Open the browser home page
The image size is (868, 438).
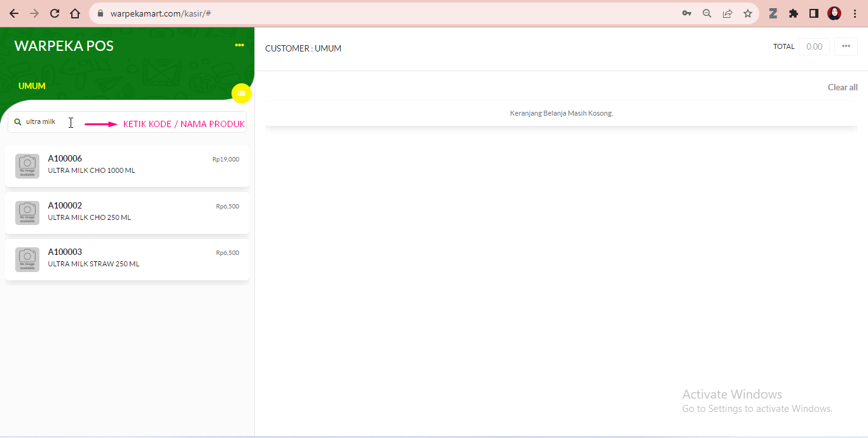tap(75, 13)
